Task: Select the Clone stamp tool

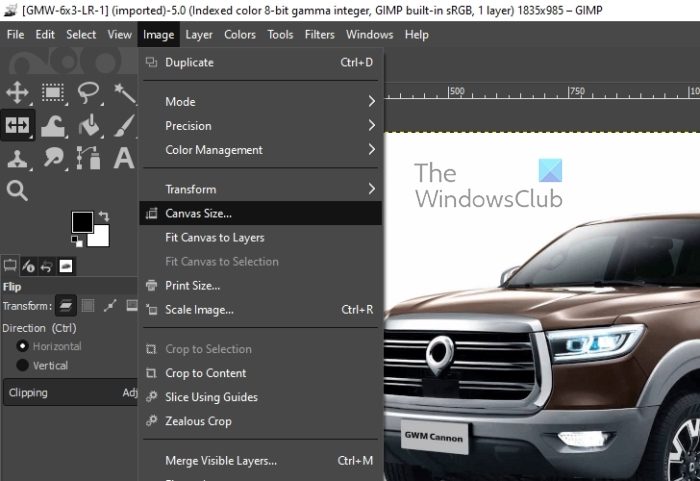Action: 17,159
